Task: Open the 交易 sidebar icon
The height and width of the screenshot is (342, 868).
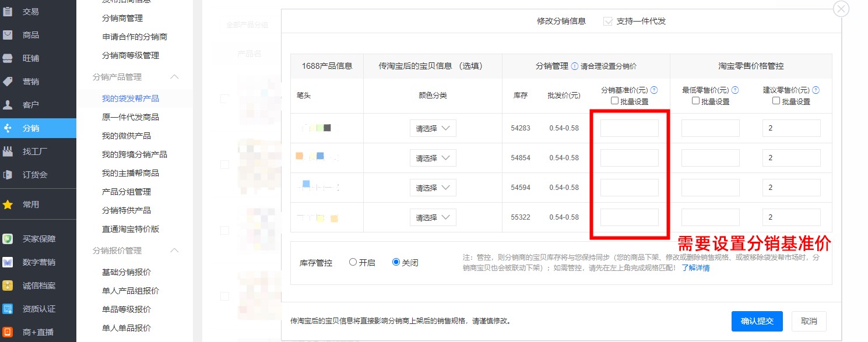Action: pos(8,12)
